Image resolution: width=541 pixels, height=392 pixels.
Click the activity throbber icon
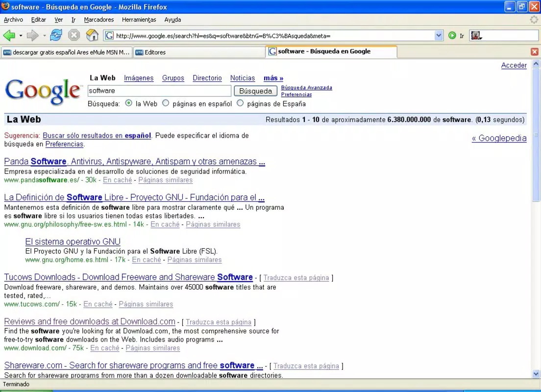click(534, 20)
